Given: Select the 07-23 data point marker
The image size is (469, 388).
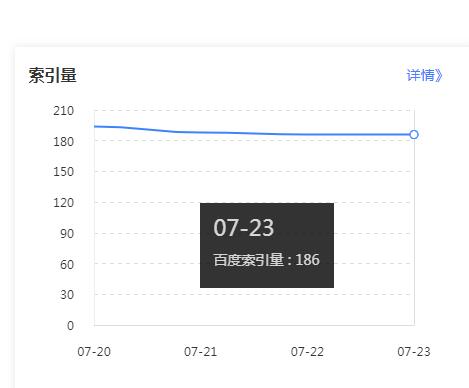Looking at the screenshot, I should point(414,135).
